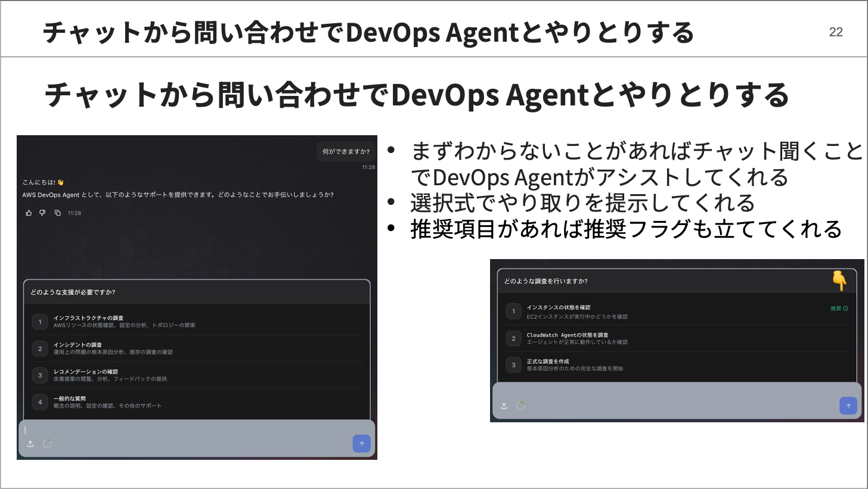Click the number 2 badge beside CloudWatch Agent

(513, 338)
